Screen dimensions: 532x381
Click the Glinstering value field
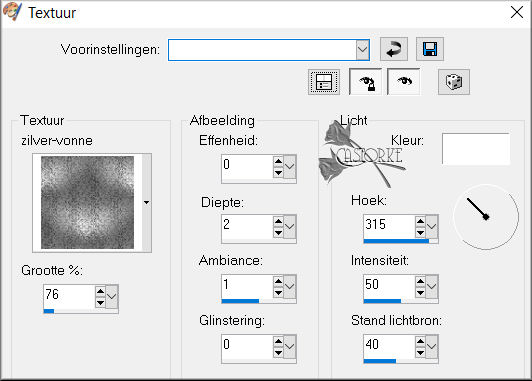247,346
